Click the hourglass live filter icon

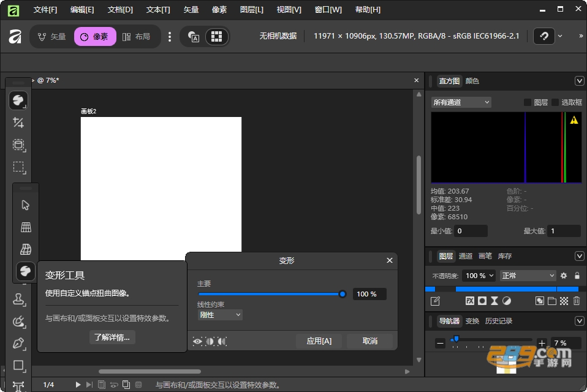tap(494, 301)
